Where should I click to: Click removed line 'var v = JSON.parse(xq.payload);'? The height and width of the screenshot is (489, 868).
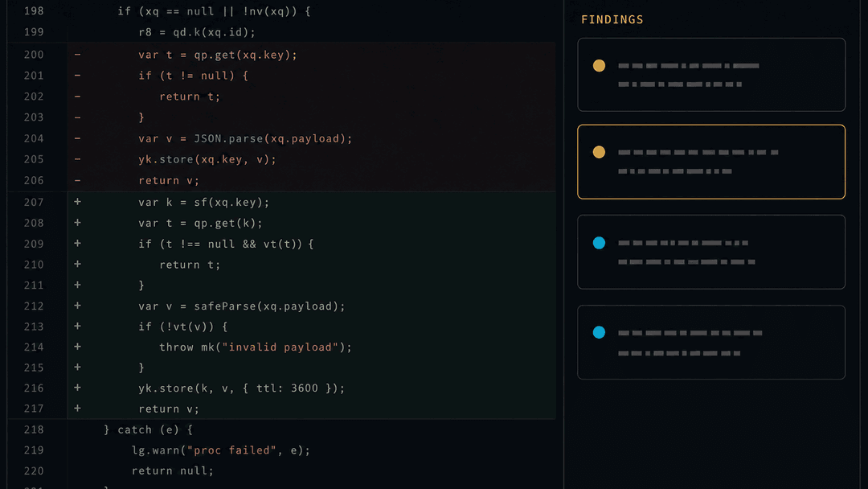point(245,138)
